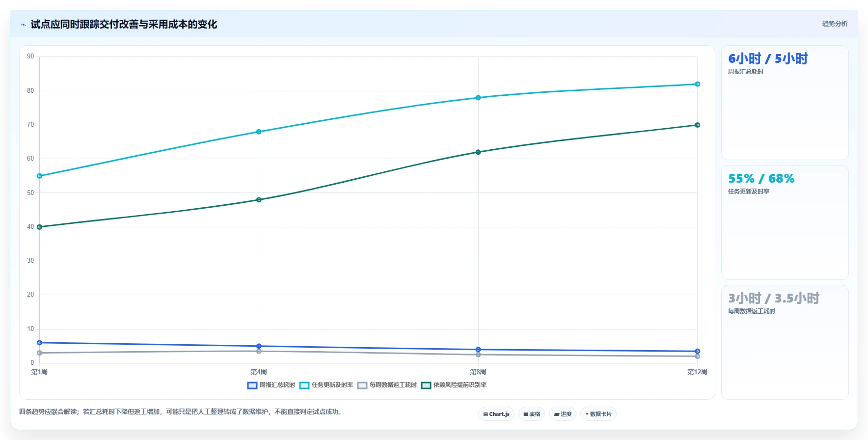
Task: Click the blue 周报汇总耗时 point at 第1周
Action: click(40, 343)
